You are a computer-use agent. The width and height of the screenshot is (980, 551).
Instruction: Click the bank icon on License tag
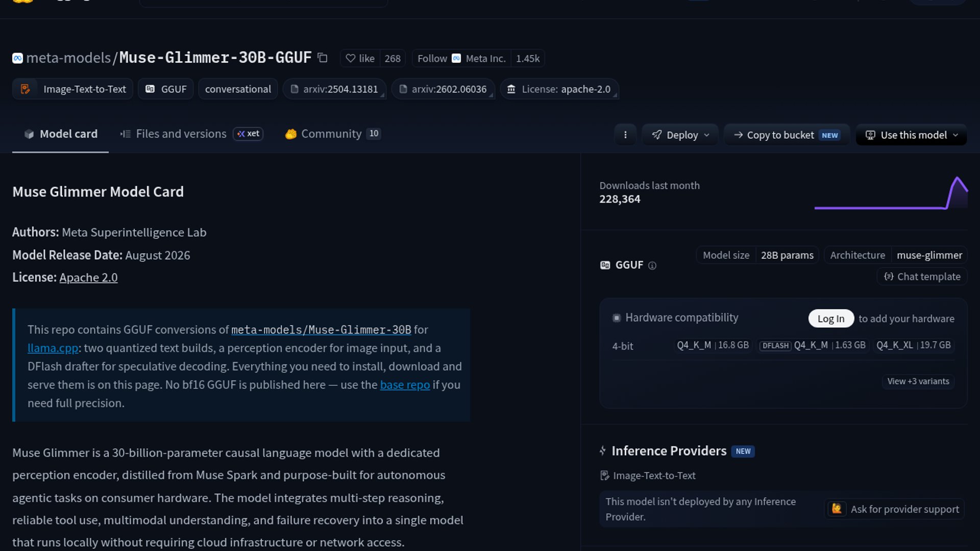[511, 89]
